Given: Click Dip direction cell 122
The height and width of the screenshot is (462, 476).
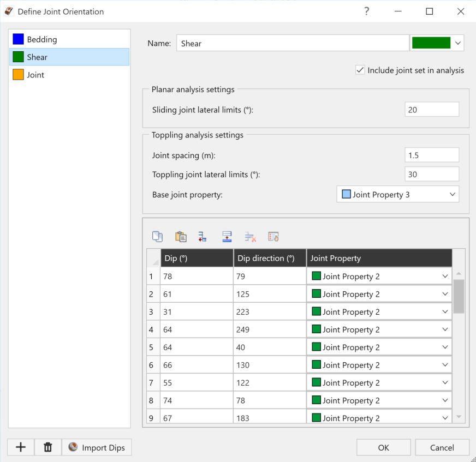Looking at the screenshot, I should [x=270, y=382].
